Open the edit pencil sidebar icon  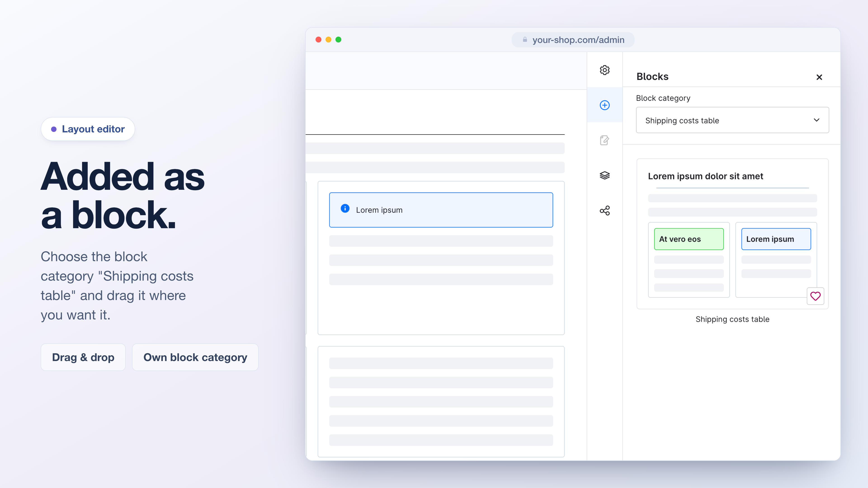[604, 140]
